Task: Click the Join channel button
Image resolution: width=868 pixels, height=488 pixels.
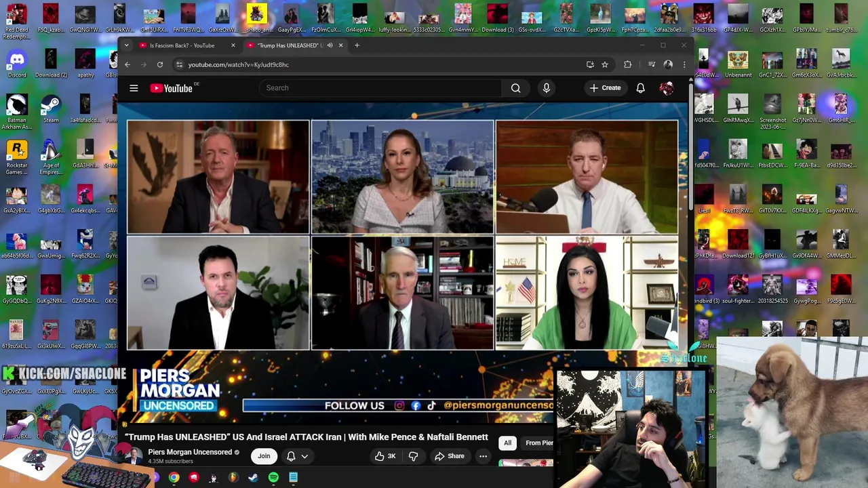Action: pyautogui.click(x=264, y=456)
